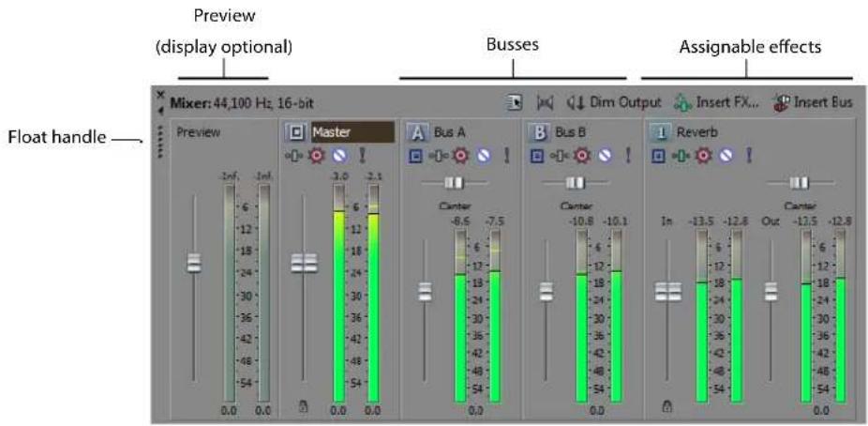This screenshot has height=426, width=868.
Task: Click the Bus A volume fader handle
Action: tap(426, 292)
